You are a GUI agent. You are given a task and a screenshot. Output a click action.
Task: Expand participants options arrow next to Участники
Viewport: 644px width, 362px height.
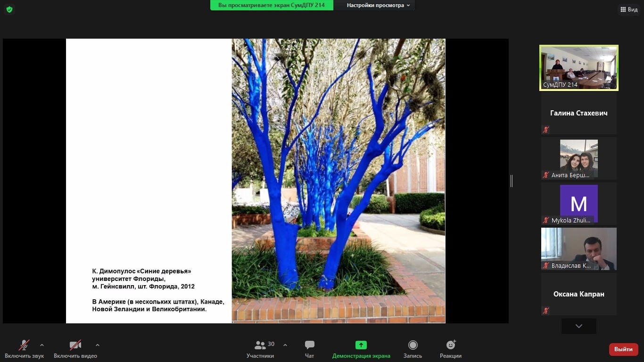(285, 345)
